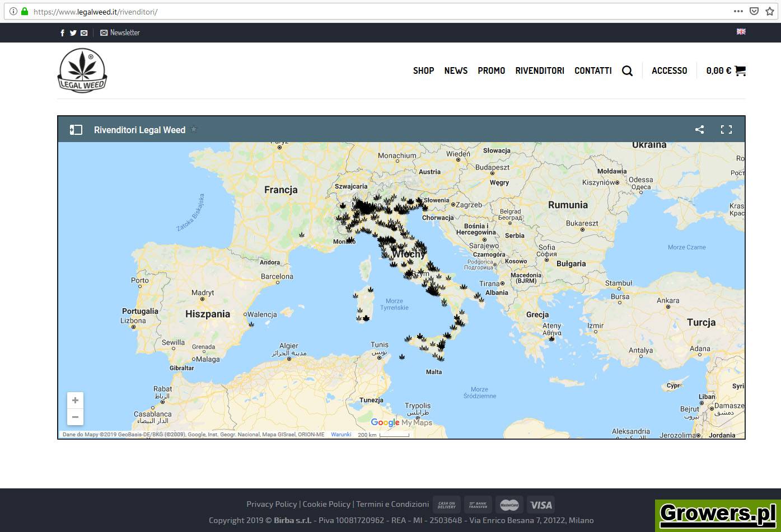The image size is (781, 532).
Task: Go to the PROMO page
Action: click(x=491, y=70)
